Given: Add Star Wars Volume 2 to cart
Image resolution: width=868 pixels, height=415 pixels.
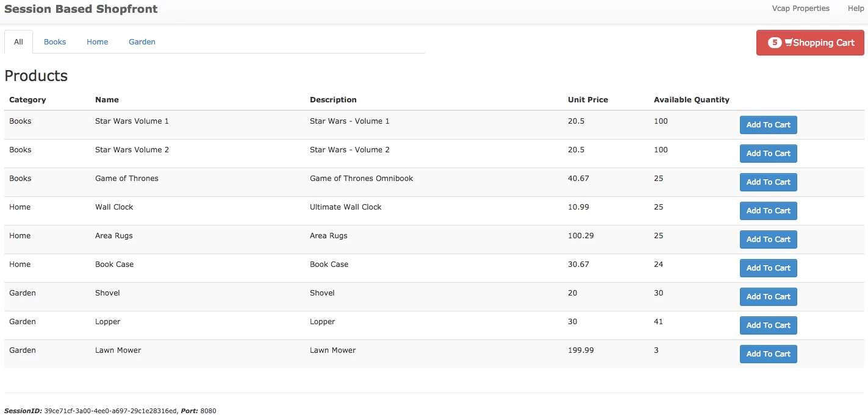Looking at the screenshot, I should (768, 154).
